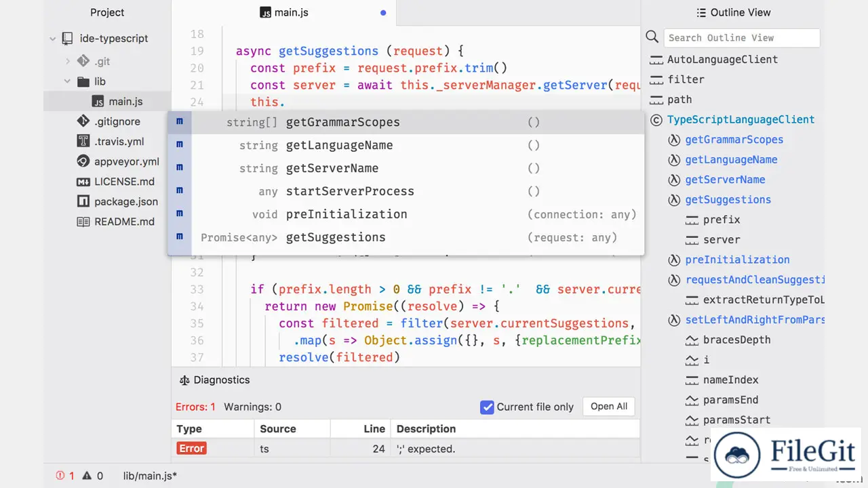Click paramsEnd variable in outline

point(731,400)
